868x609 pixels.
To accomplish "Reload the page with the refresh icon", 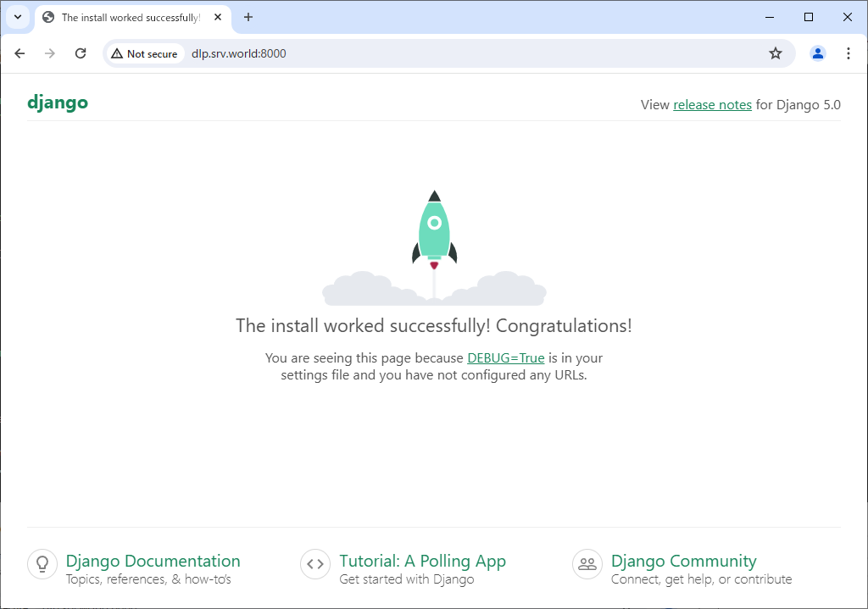I will coord(81,53).
